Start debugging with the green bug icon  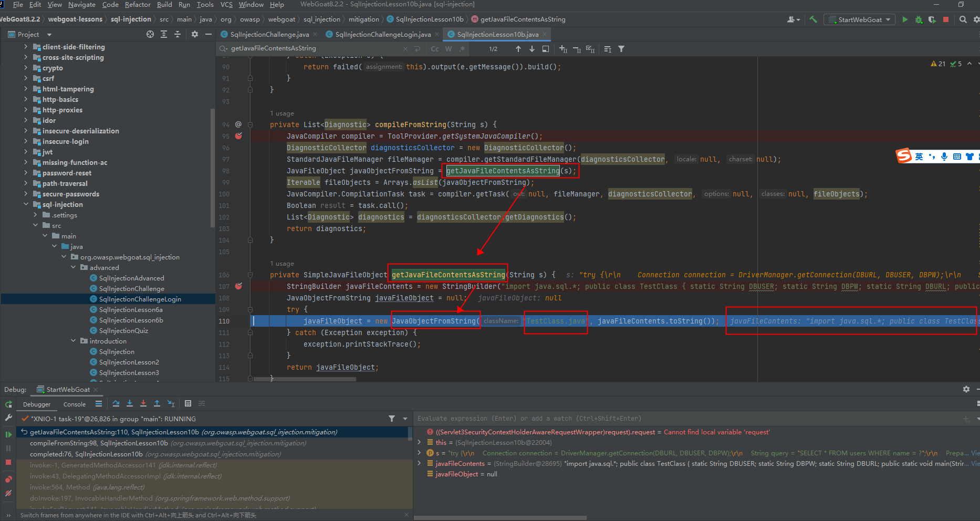pyautogui.click(x=918, y=19)
